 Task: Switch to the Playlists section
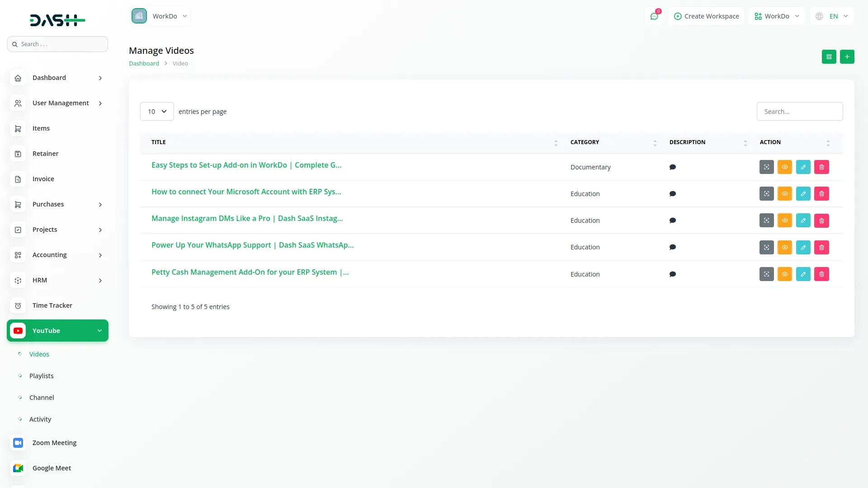[x=41, y=375]
